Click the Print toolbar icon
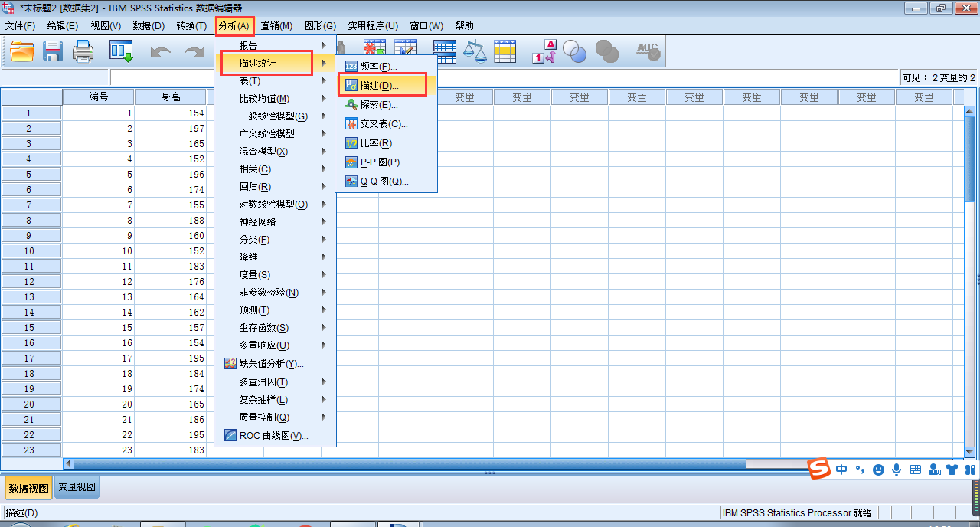 83,51
